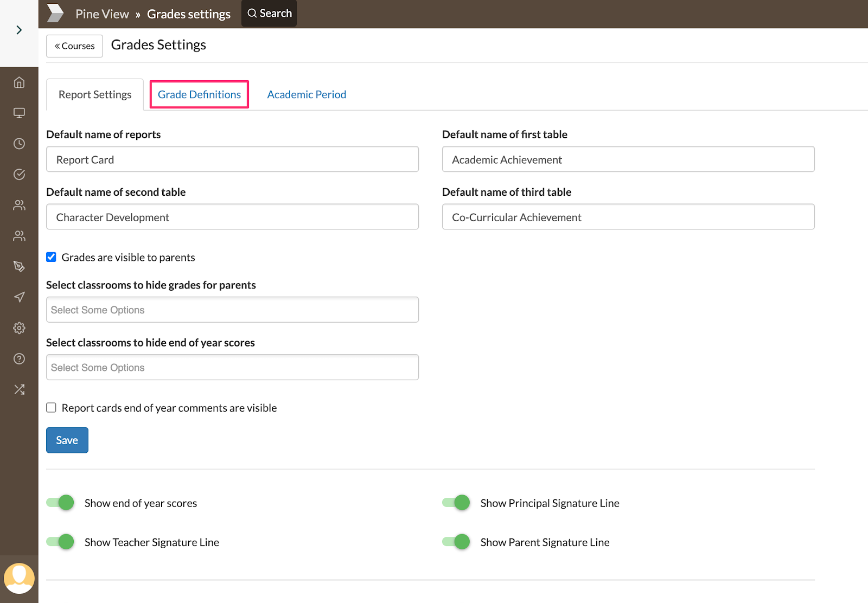This screenshot has width=868, height=603.
Task: Open the clock icon in sidebar
Action: (x=19, y=144)
